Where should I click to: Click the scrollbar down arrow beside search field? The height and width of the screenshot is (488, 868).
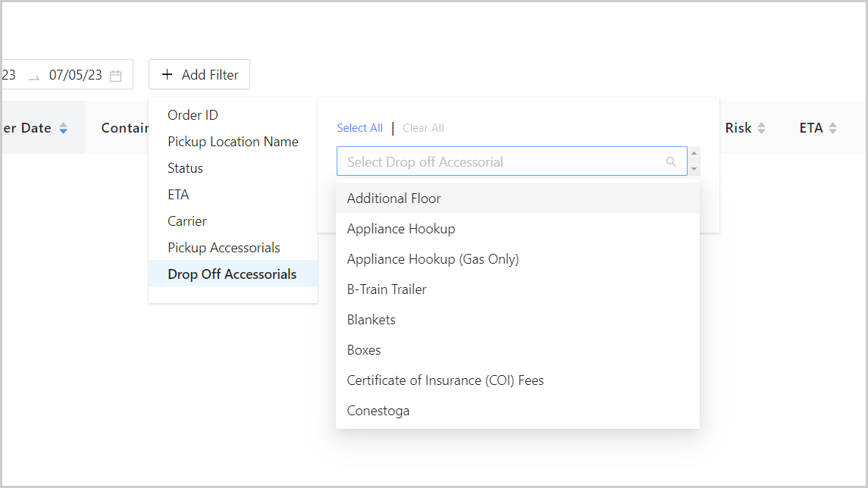tap(694, 169)
